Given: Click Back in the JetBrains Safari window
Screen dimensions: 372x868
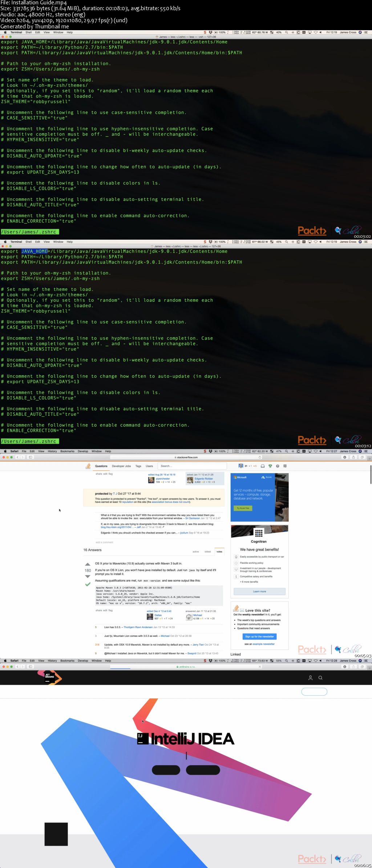Looking at the screenshot, I should point(17,667).
